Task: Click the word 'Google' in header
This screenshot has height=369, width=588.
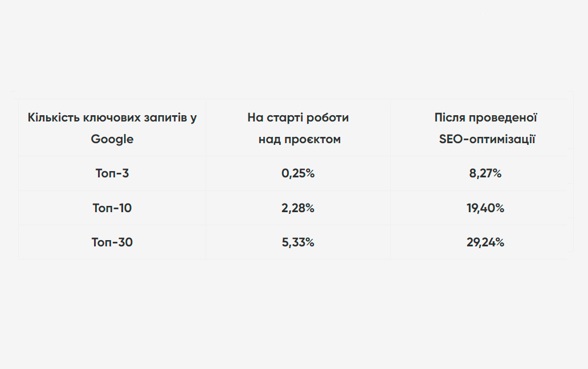Action: coord(112,139)
